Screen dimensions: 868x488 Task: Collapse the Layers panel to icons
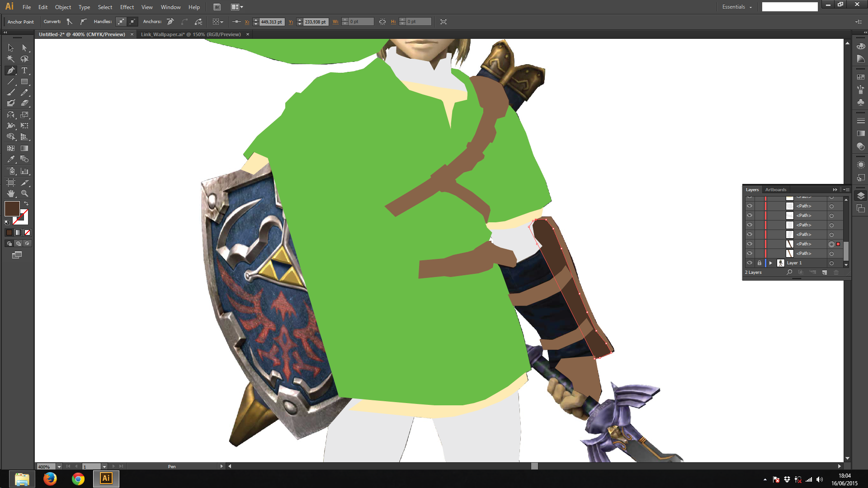click(x=835, y=190)
